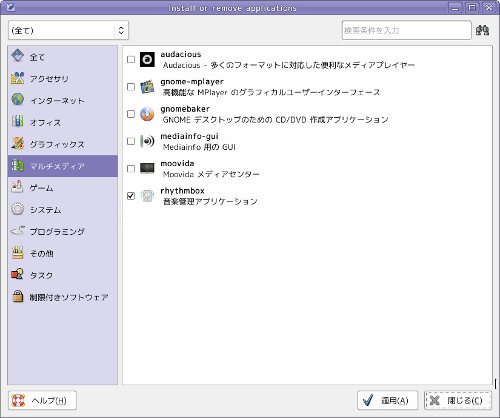
Task: Minimize the Install or remove applications window
Action: tap(455, 7)
